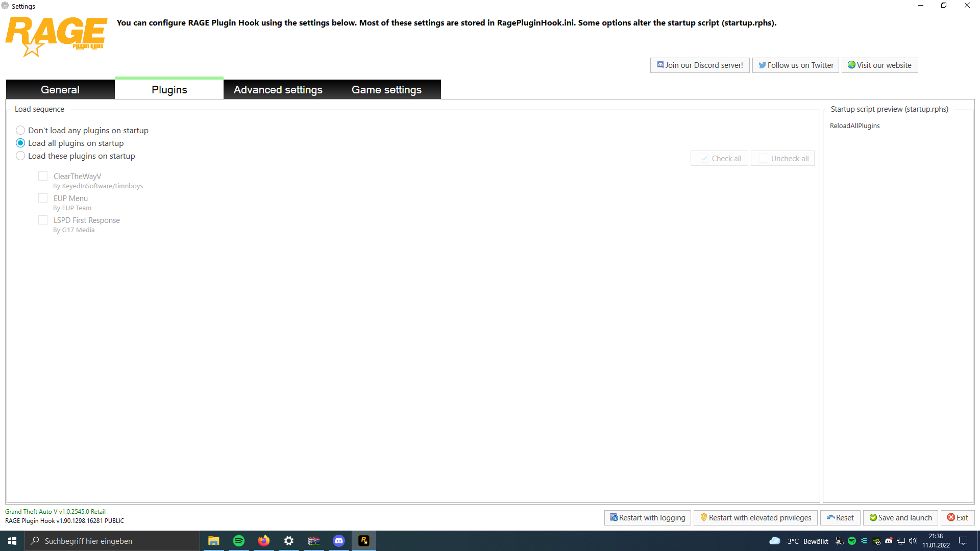Open Settings gear in taskbar
Image resolution: width=980 pixels, height=551 pixels.
pos(289,541)
